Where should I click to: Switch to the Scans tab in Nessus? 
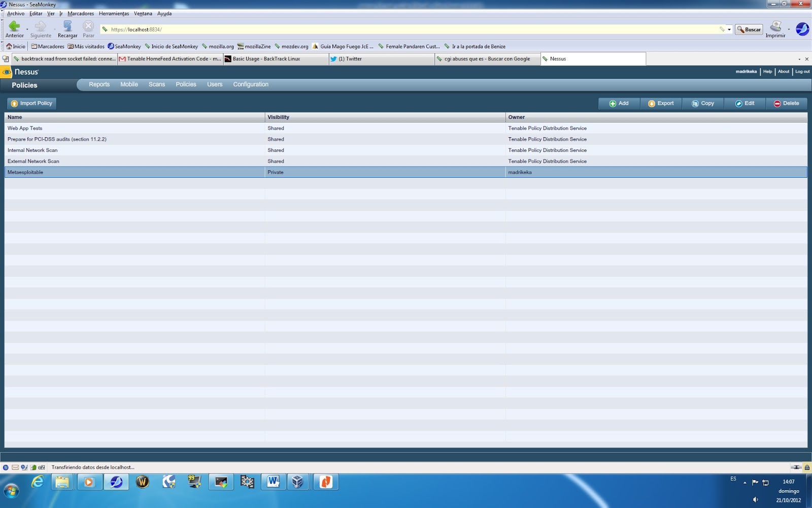pyautogui.click(x=157, y=84)
